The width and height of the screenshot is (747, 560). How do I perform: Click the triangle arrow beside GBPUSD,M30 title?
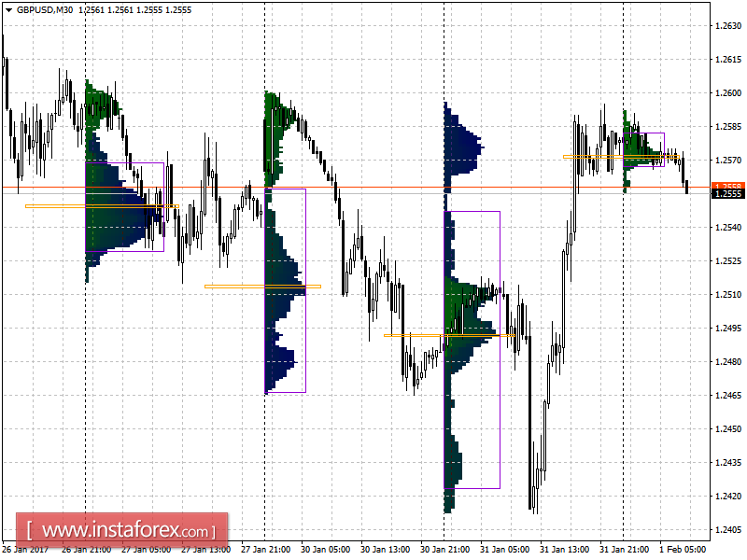click(x=8, y=10)
